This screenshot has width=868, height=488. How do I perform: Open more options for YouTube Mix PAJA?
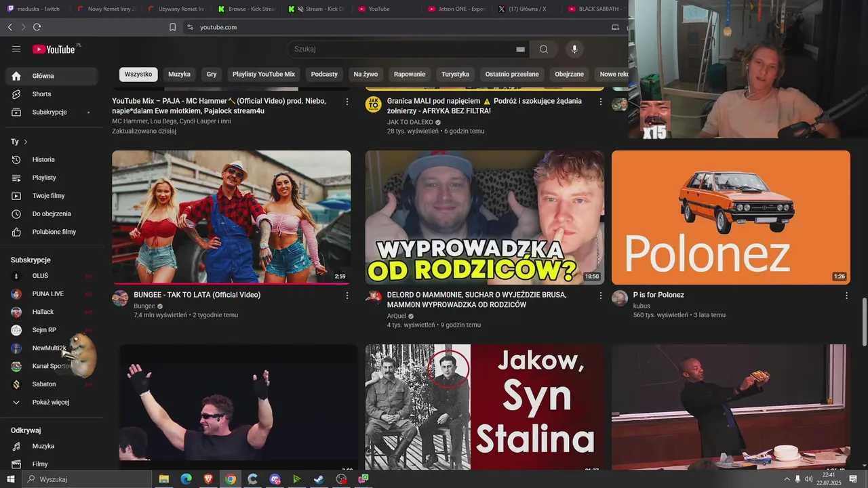click(x=347, y=102)
